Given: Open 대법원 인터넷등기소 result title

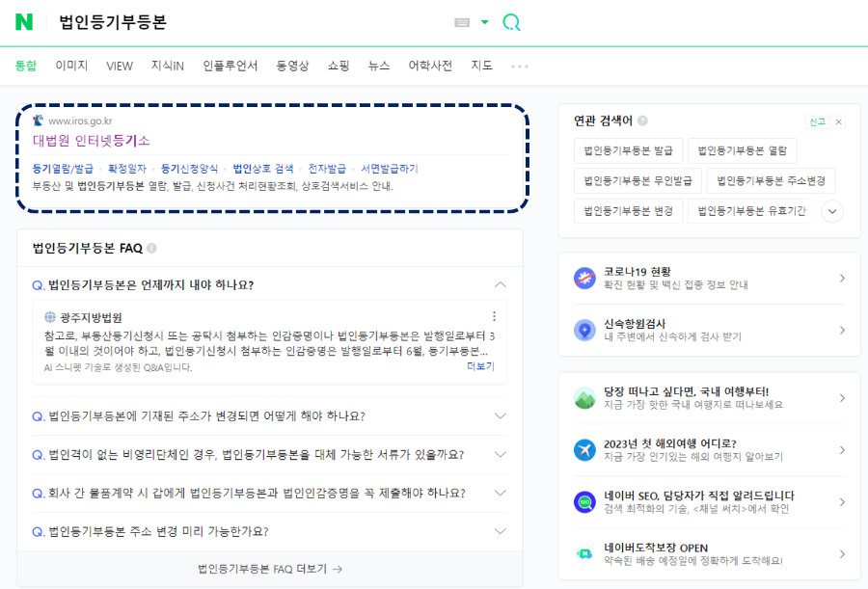Looking at the screenshot, I should click(x=92, y=141).
